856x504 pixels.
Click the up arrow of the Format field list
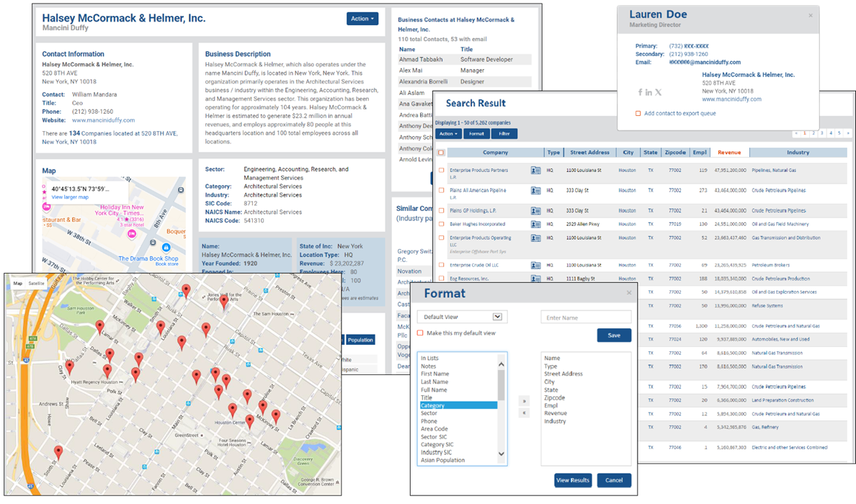tap(501, 364)
